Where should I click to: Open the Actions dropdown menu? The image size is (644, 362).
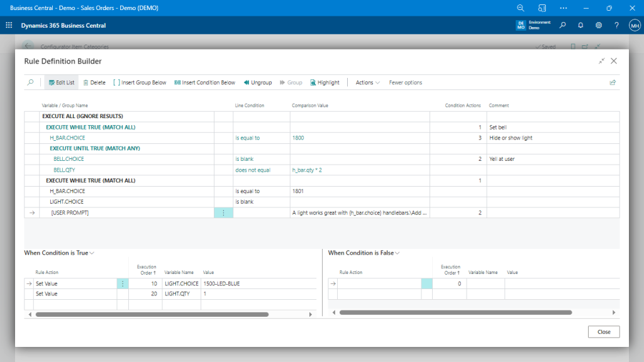click(367, 82)
